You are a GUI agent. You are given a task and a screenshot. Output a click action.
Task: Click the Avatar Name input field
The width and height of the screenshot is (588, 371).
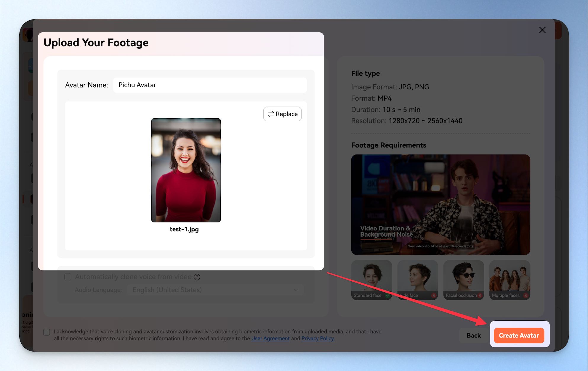(210, 85)
